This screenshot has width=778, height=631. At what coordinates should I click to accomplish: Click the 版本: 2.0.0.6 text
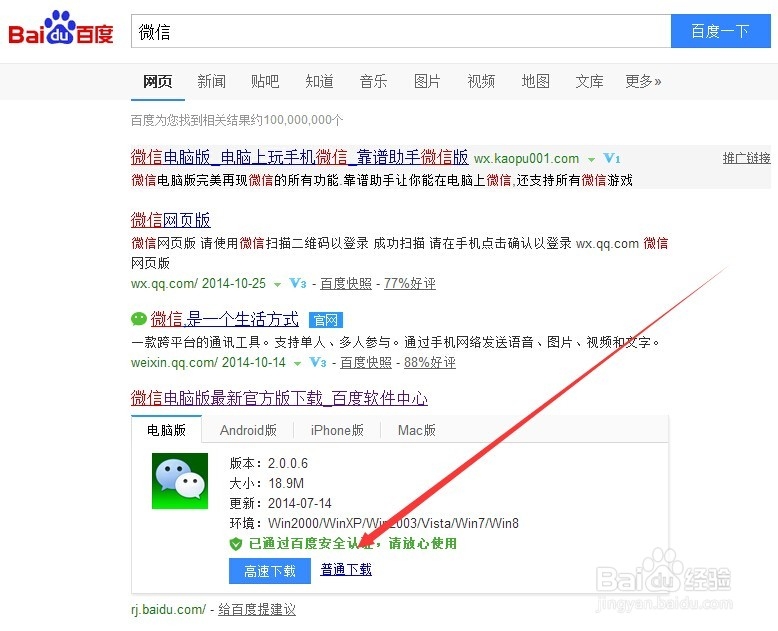268,463
